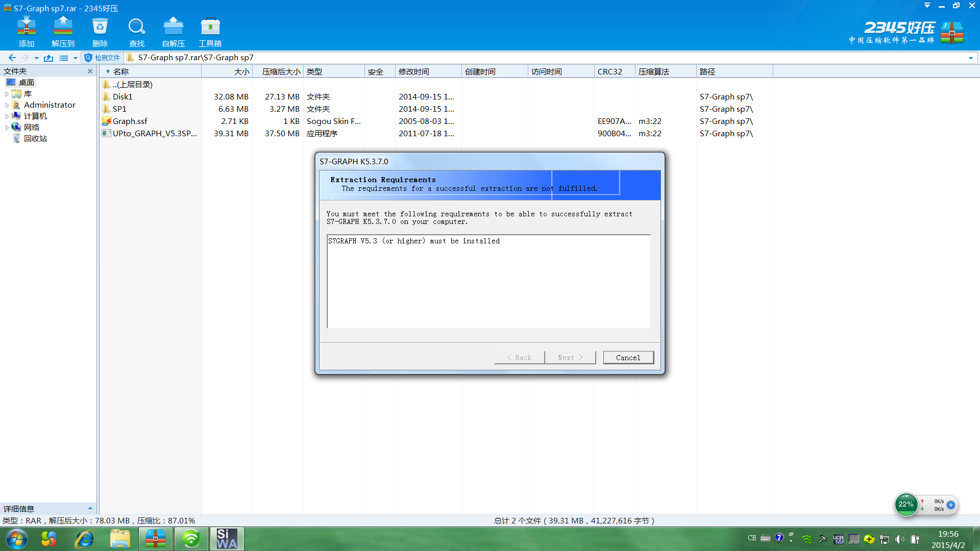
Task: Select the UPto_GRAPH_V5.3SP executable file
Action: (x=154, y=134)
